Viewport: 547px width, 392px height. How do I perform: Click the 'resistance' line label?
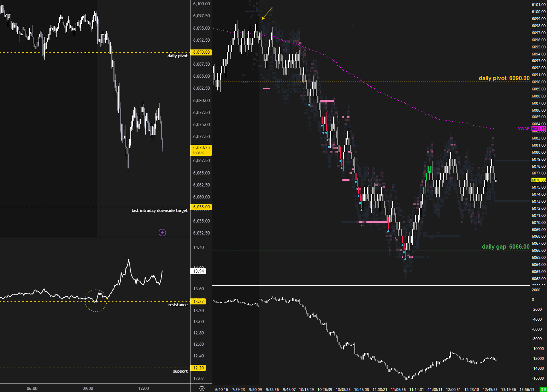pos(178,305)
